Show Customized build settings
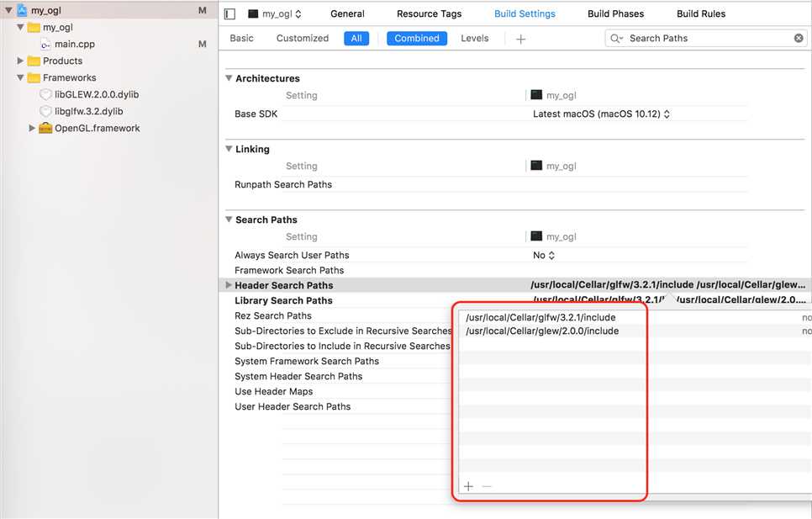Viewport: 812px width, 519px height. point(303,39)
